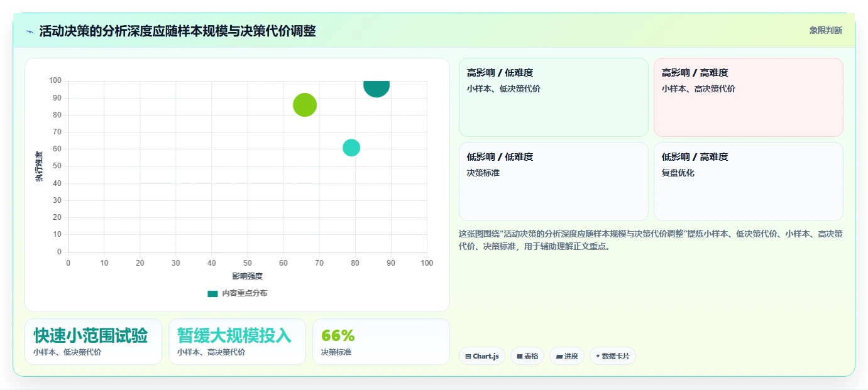Click the description paragraph starting 这张图围绕
The width and height of the screenshot is (868, 390).
(x=651, y=240)
